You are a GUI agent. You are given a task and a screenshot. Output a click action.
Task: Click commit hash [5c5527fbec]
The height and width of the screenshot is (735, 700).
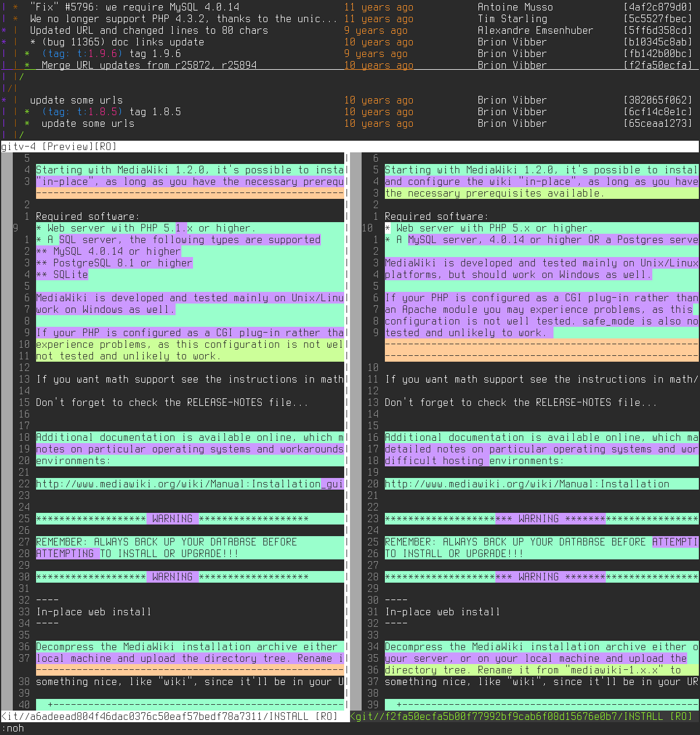coord(658,19)
